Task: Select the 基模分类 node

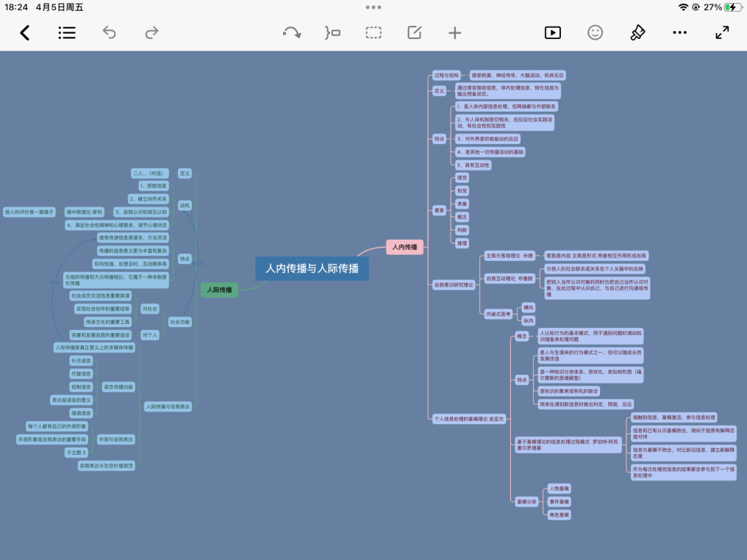Action: tap(527, 501)
